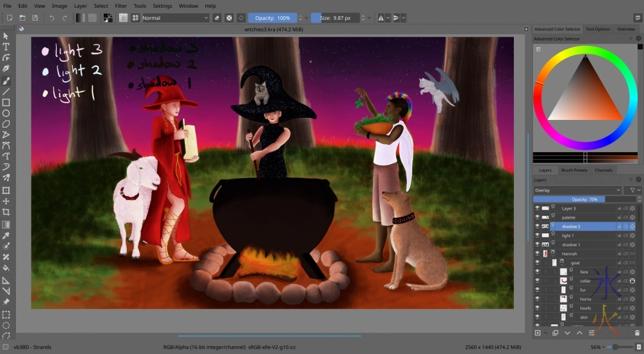Open the layer blend mode 'Overlay' dropdown

577,190
